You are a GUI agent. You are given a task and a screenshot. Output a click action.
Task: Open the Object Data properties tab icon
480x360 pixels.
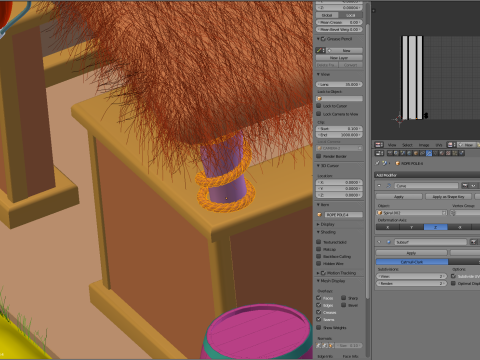(x=435, y=153)
